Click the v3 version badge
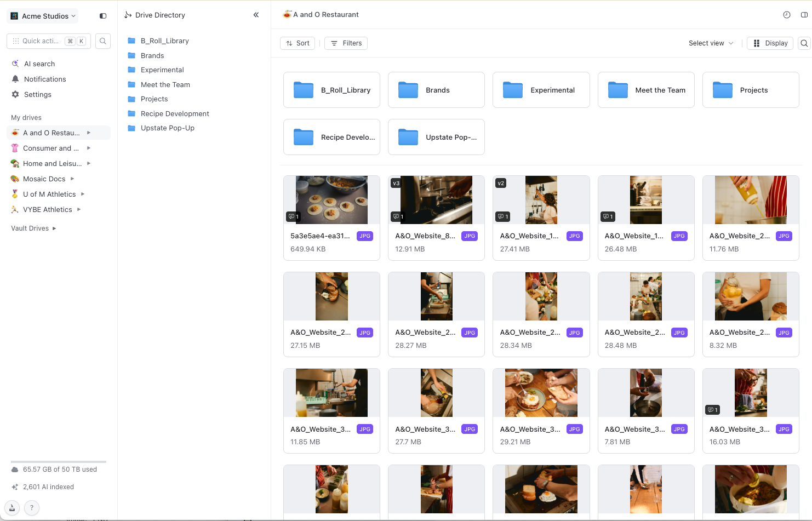812x521 pixels. coord(396,184)
